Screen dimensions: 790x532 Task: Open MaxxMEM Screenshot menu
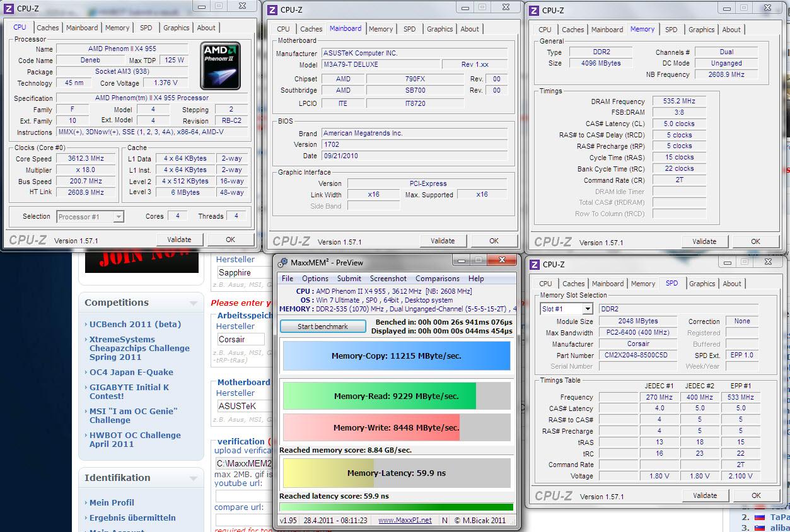pyautogui.click(x=388, y=279)
